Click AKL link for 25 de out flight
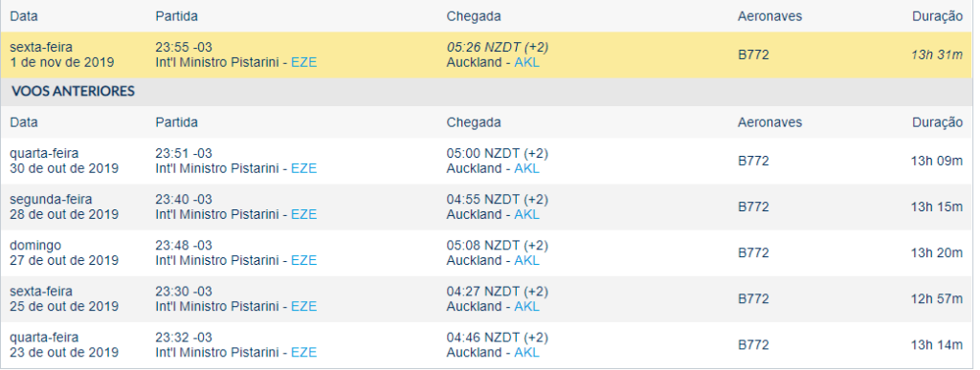980x370 pixels. pyautogui.click(x=527, y=306)
